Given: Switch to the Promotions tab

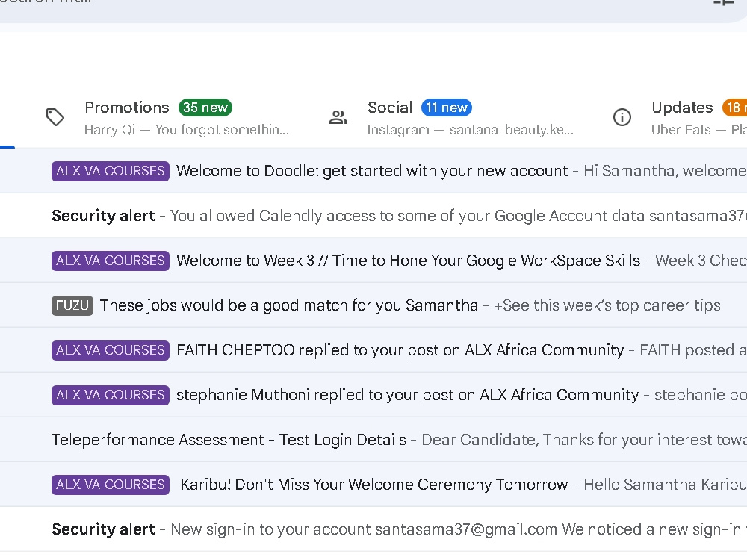Looking at the screenshot, I should click(162, 118).
